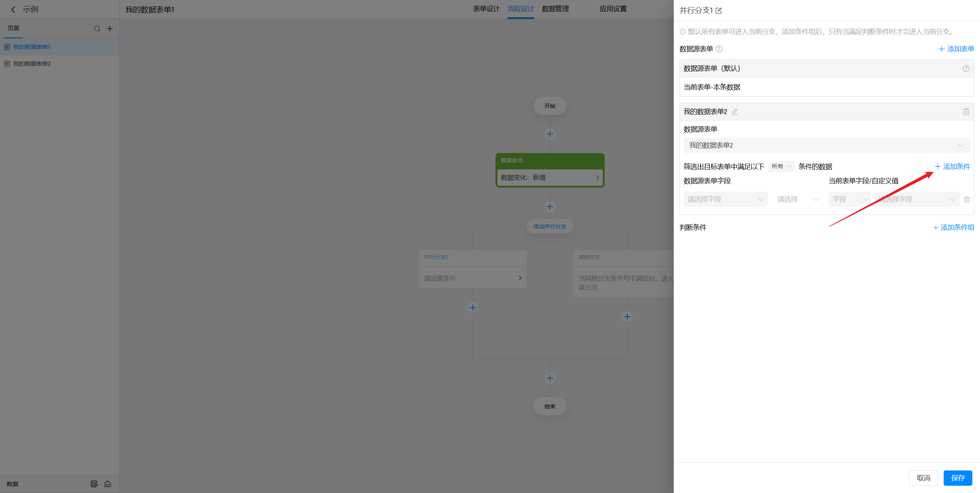
Task: Open the 字段 value type dropdown
Action: click(x=849, y=199)
